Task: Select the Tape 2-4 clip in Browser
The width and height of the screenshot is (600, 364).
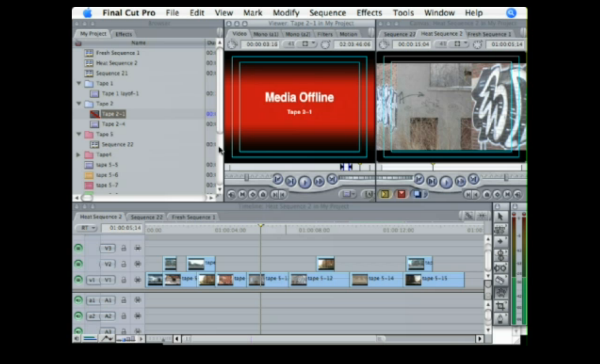Action: (x=113, y=124)
